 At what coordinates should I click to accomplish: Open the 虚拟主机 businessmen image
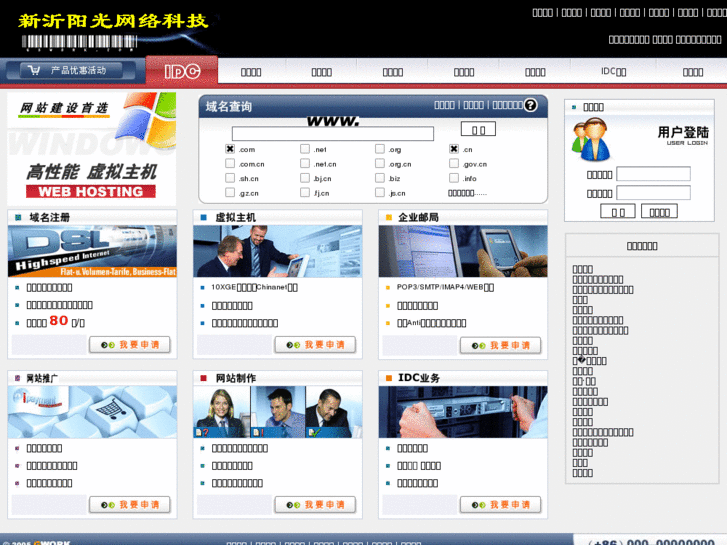278,251
